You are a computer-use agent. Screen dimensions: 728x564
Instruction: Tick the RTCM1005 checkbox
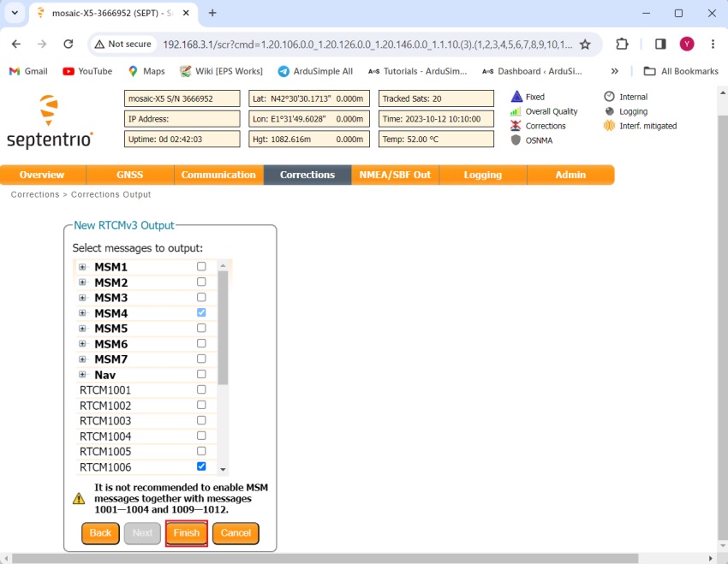(201, 452)
